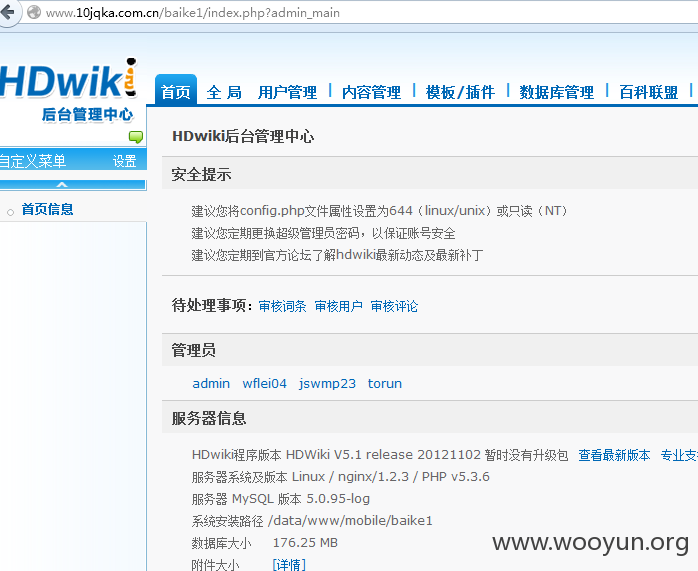Click the HDwiki后台管理中心 page title
The height and width of the screenshot is (571, 698).
[x=243, y=136]
